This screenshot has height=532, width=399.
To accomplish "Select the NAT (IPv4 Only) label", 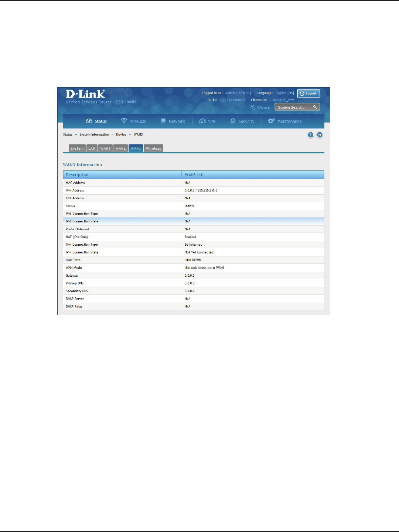I will coord(77,237).
